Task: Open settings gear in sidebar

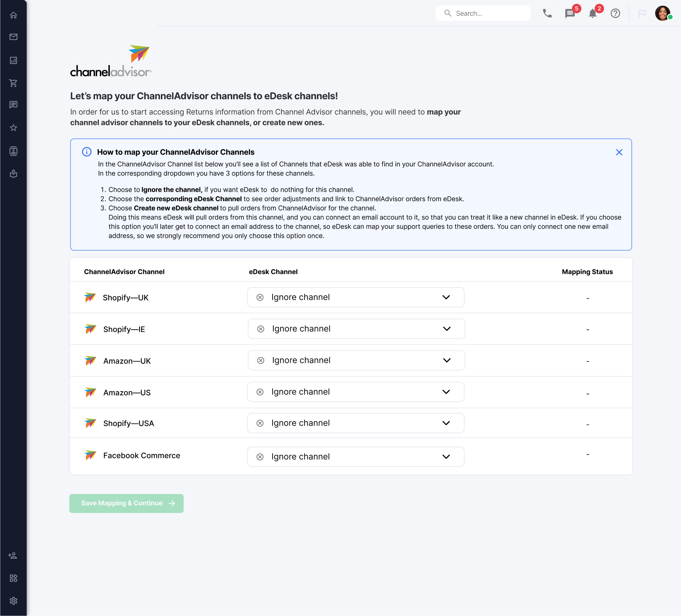Action: click(x=13, y=601)
